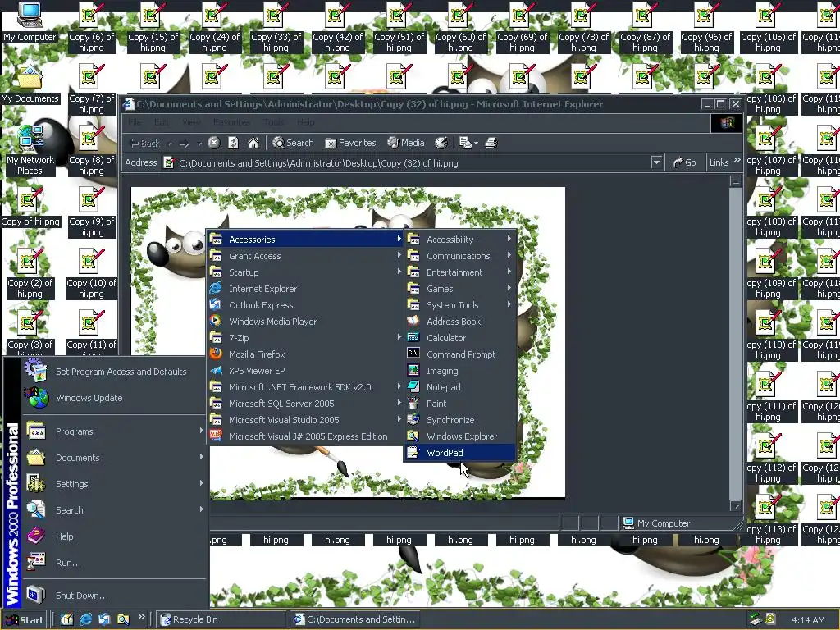Click the scroll-up arrow in Internet Explorer
The width and height of the screenshot is (840, 630).
pyautogui.click(x=736, y=181)
